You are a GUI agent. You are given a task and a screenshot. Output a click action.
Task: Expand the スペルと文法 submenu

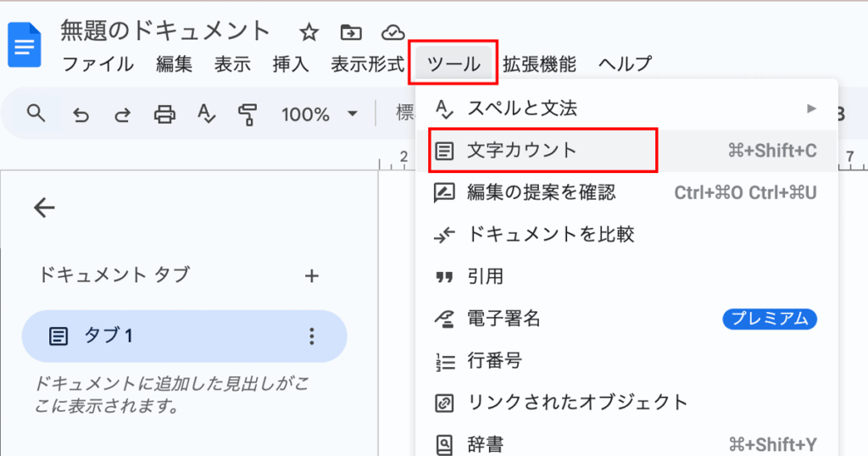tap(811, 108)
